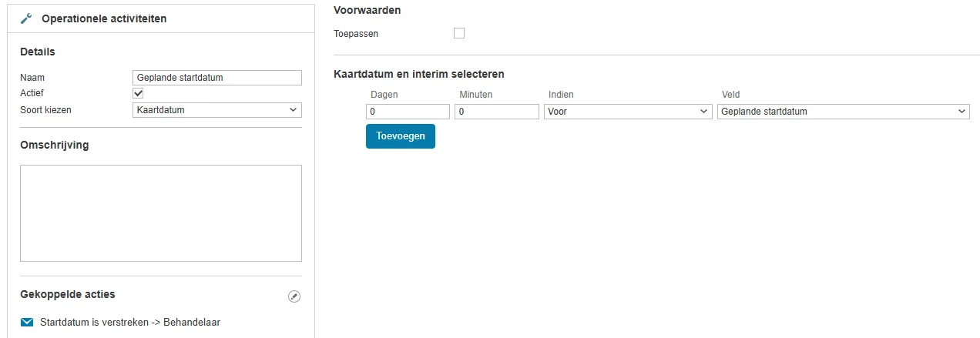The width and height of the screenshot is (980, 338).
Task: Click the envelope icon next to Startdatum is verstreken
Action: [x=27, y=322]
